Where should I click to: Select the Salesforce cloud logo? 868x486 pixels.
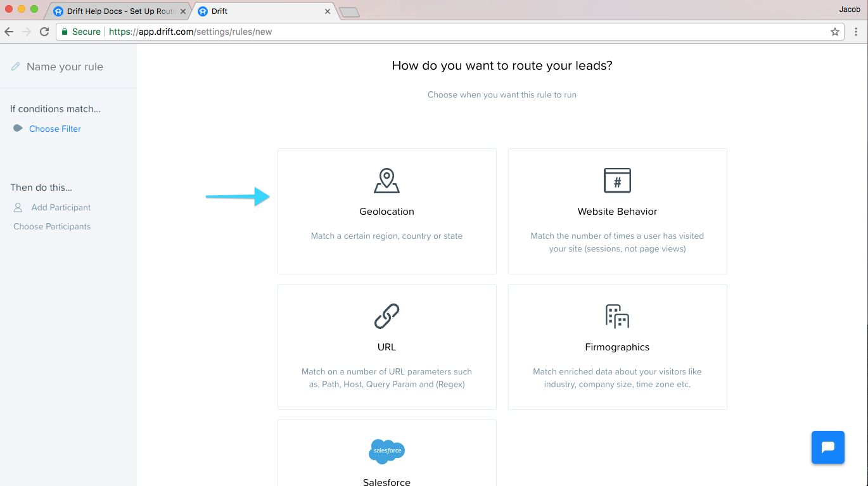(386, 451)
